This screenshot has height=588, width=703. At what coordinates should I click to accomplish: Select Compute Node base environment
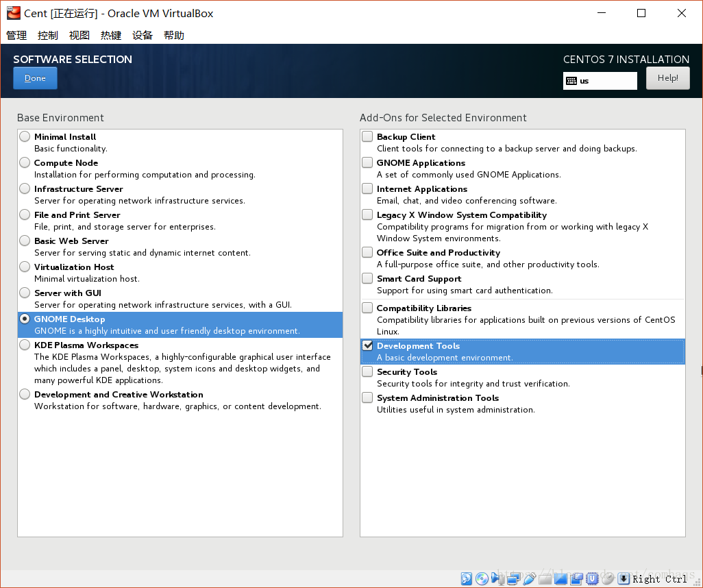(25, 162)
